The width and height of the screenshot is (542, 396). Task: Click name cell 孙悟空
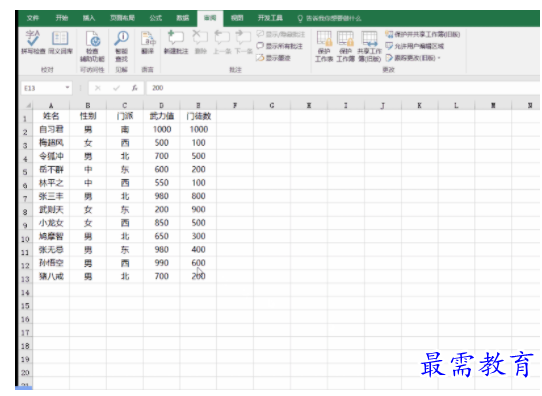tap(51, 263)
